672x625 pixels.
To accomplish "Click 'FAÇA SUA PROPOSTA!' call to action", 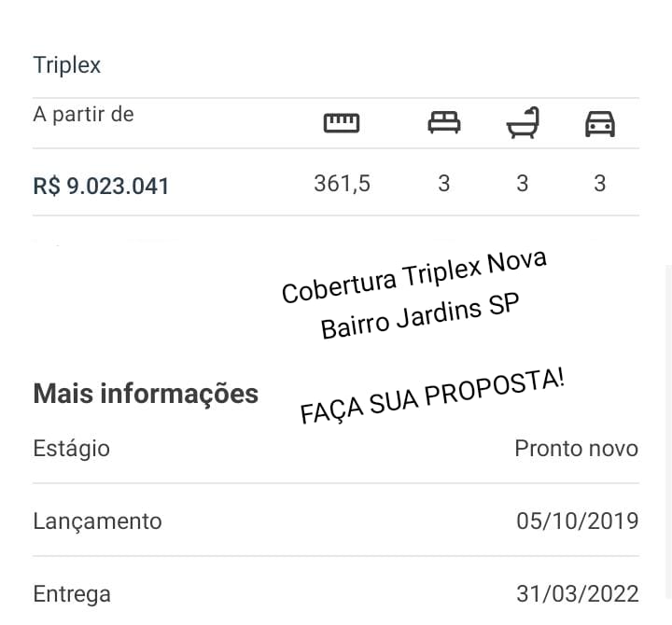I will (x=432, y=396).
